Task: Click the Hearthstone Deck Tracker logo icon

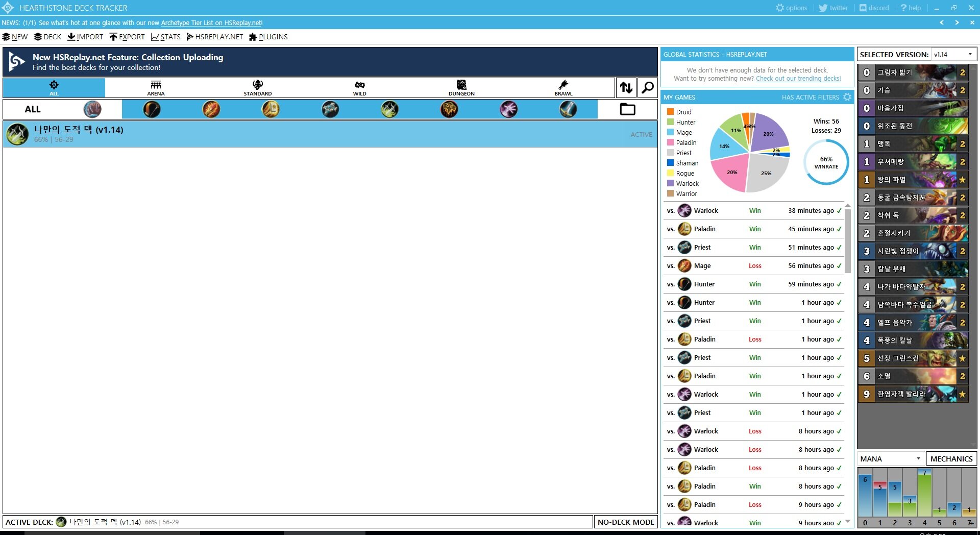Action: [x=8, y=8]
